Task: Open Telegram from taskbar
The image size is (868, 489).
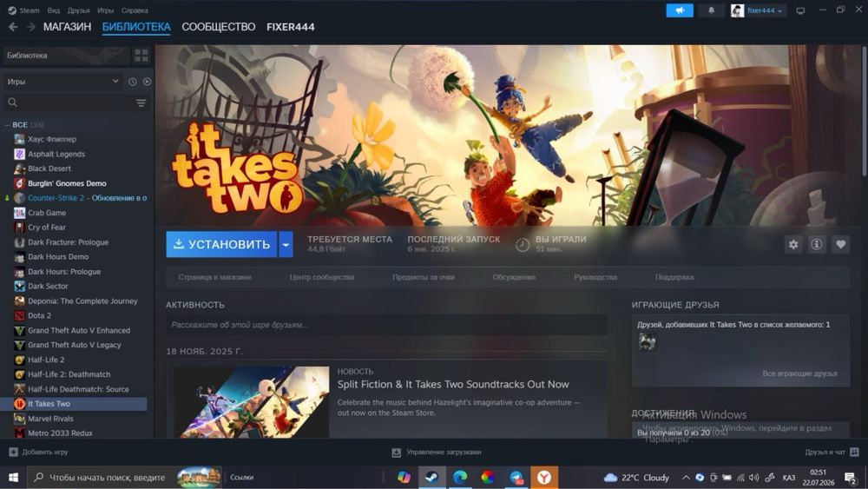Action: pos(516,477)
